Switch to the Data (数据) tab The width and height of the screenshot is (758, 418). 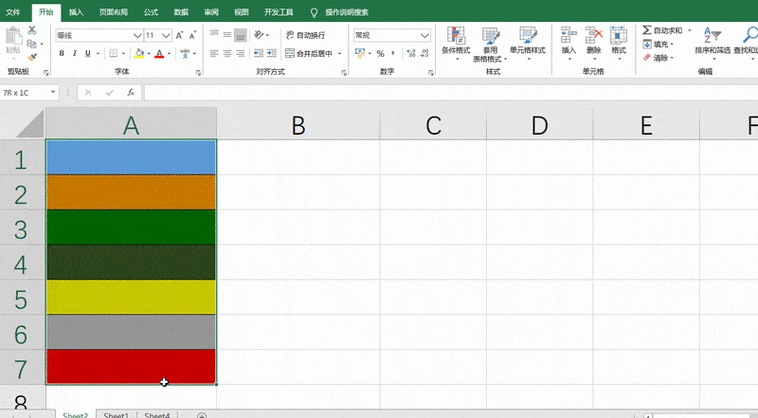tap(181, 12)
